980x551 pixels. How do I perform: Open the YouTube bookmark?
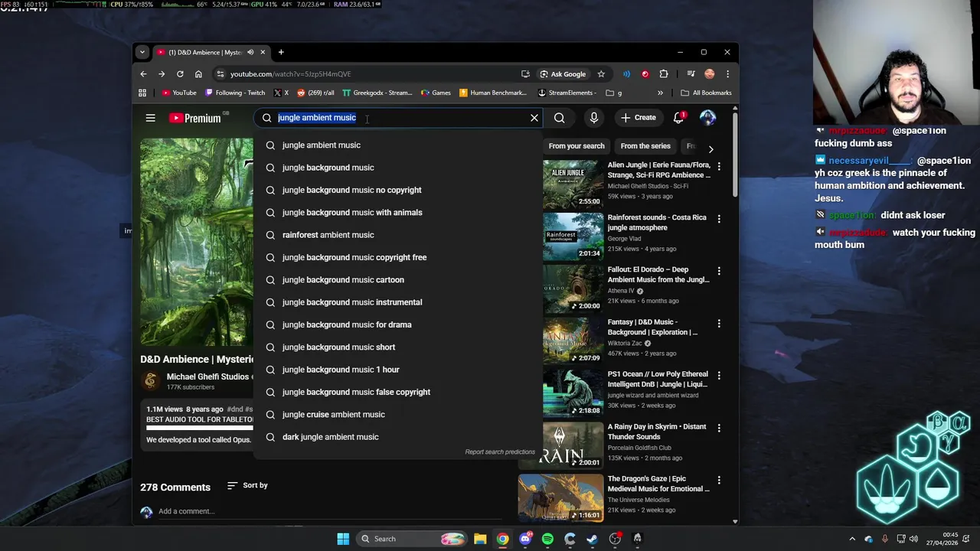point(179,93)
